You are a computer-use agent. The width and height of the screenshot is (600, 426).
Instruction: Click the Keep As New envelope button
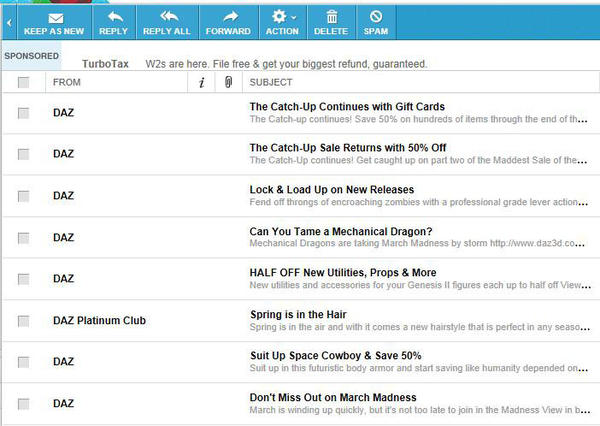(54, 23)
